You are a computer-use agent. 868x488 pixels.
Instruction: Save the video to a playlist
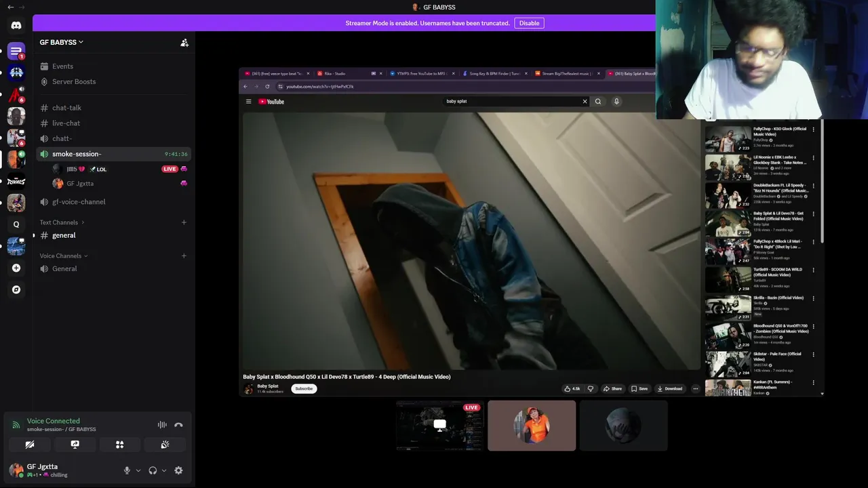[x=639, y=388]
